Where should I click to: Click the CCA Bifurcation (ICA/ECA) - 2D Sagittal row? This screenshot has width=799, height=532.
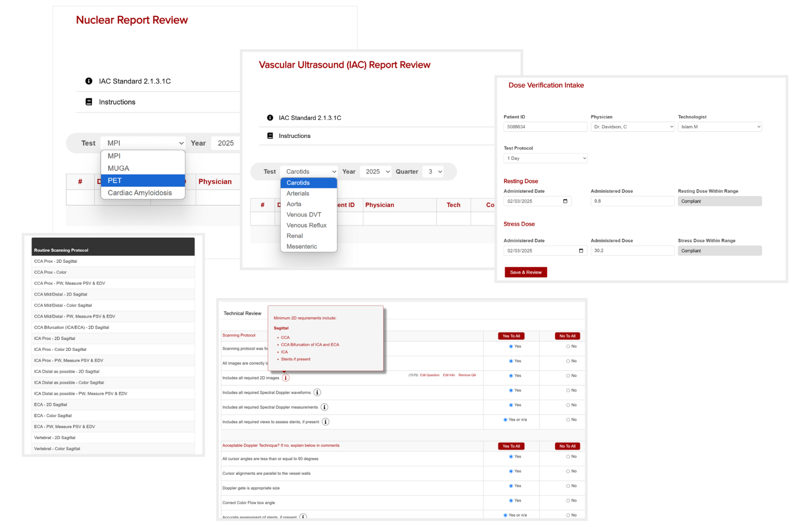coord(113,327)
